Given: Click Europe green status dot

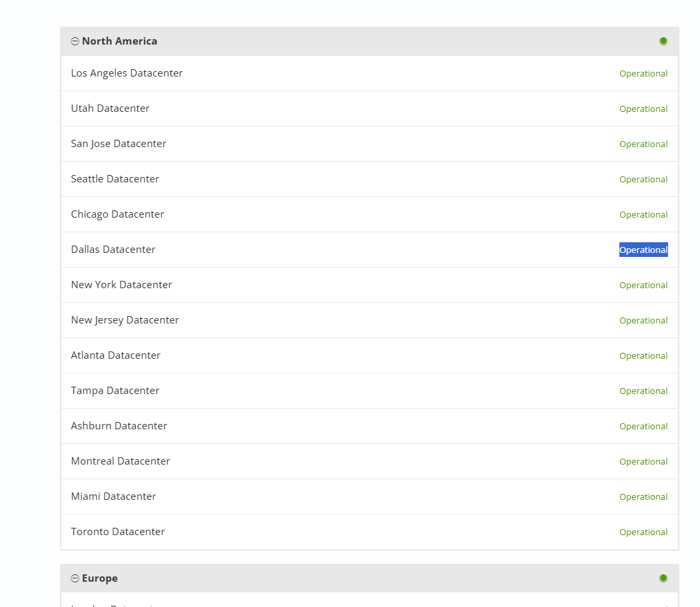Looking at the screenshot, I should coord(663,578).
